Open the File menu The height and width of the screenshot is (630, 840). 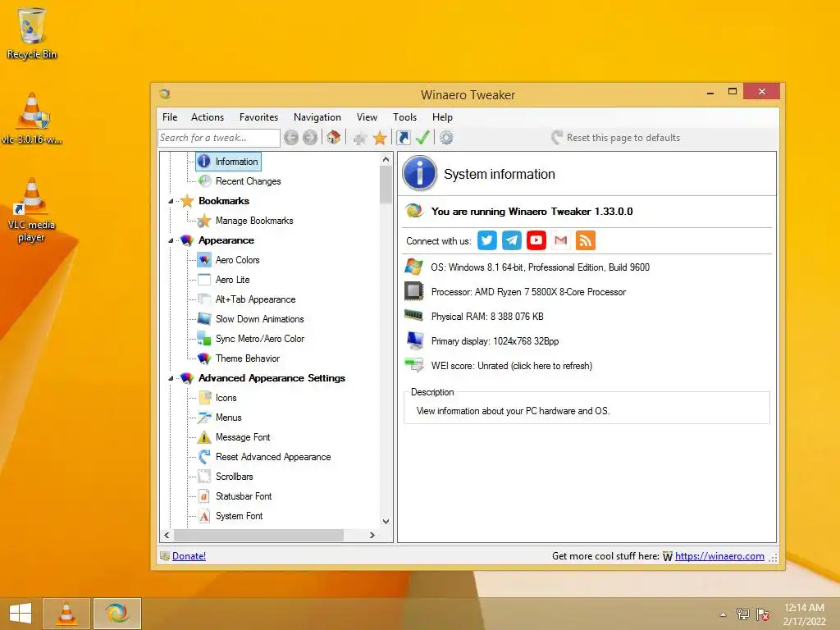click(x=170, y=117)
